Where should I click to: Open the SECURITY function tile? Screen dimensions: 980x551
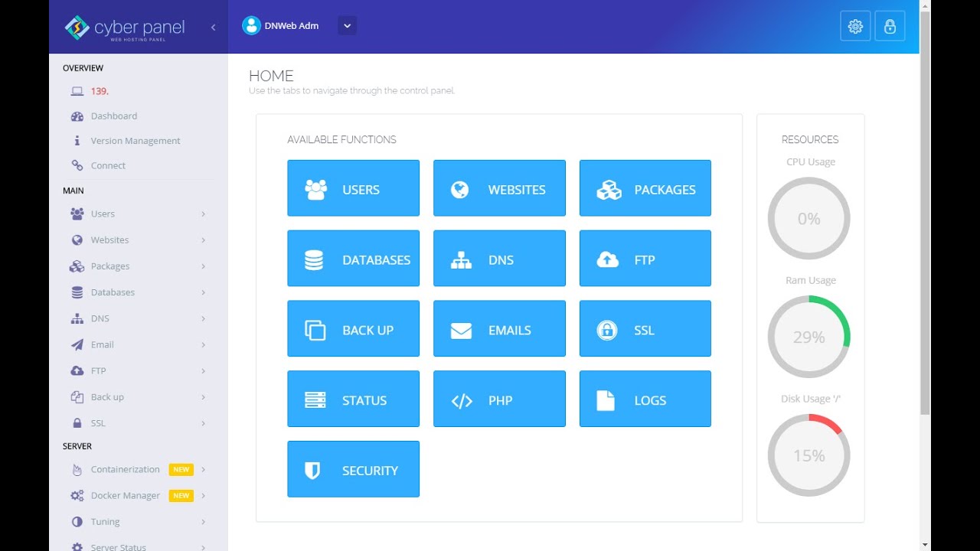353,469
